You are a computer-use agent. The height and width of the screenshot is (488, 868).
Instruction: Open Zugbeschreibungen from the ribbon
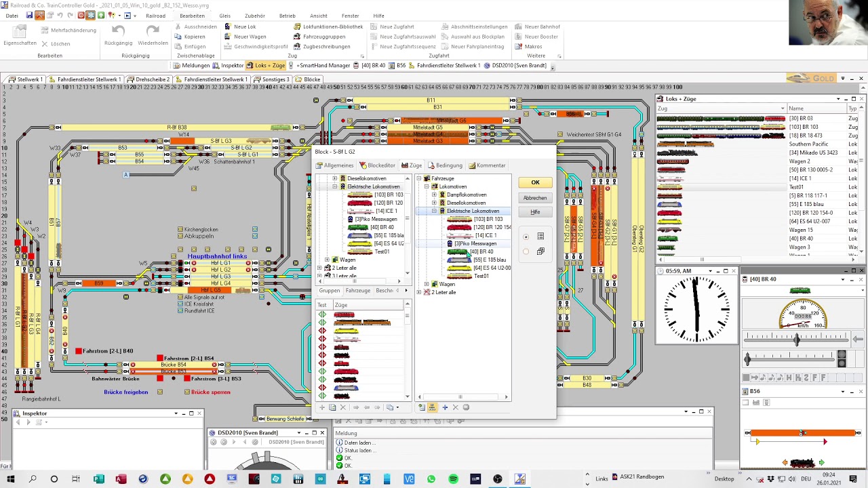tap(322, 47)
